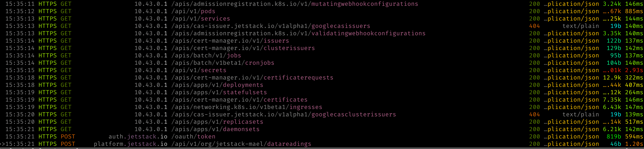The height and width of the screenshot is (149, 644).
Task: Select the apps/v1/statefulsets flow
Action: 322,92
